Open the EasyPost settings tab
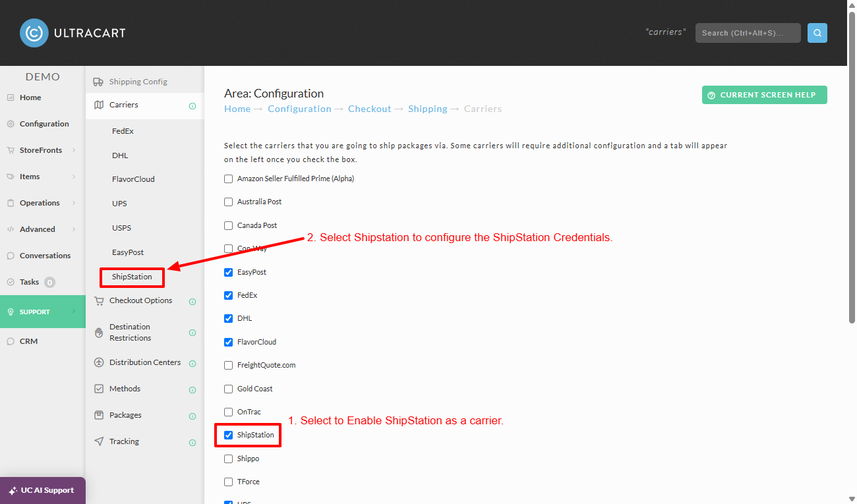Screen dimensions: 857x504 click(128, 252)
